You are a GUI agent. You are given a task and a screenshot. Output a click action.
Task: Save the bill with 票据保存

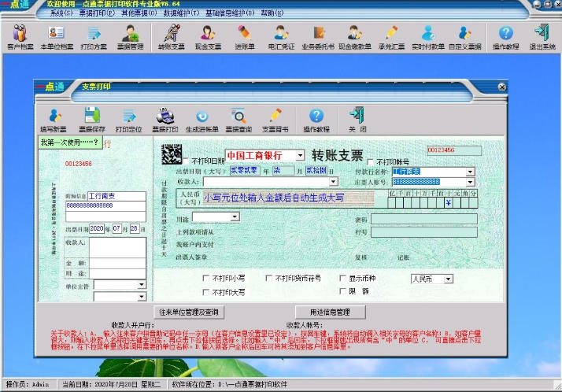(92, 120)
